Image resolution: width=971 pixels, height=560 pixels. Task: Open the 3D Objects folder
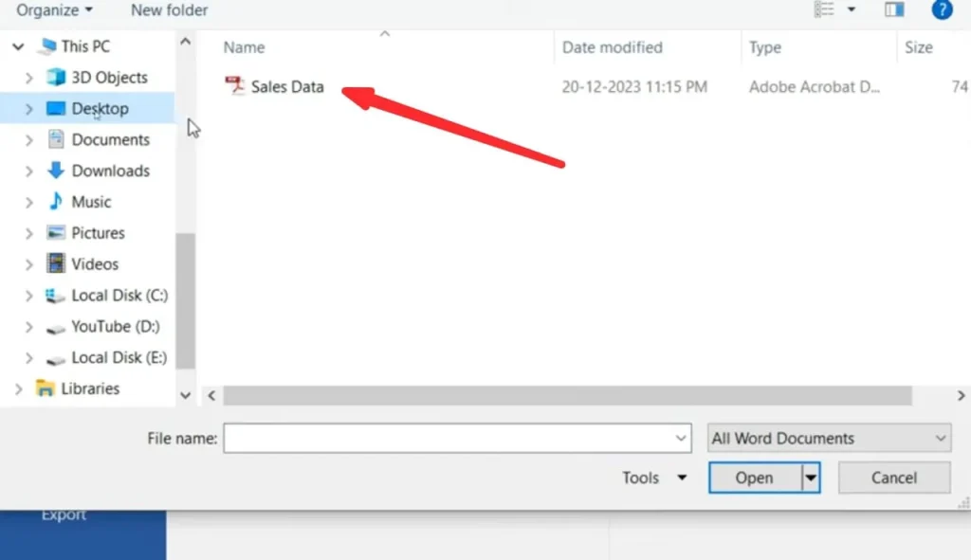tap(110, 78)
